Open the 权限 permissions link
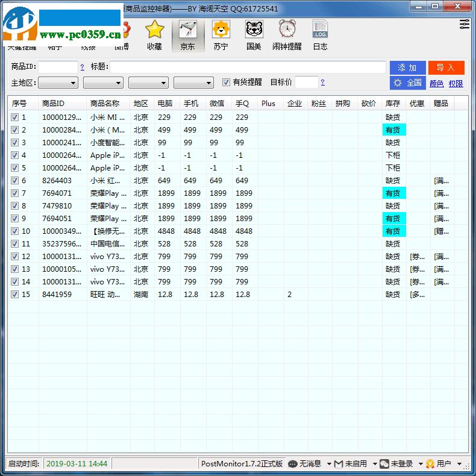Image resolution: width=476 pixels, height=476 pixels. [x=456, y=84]
